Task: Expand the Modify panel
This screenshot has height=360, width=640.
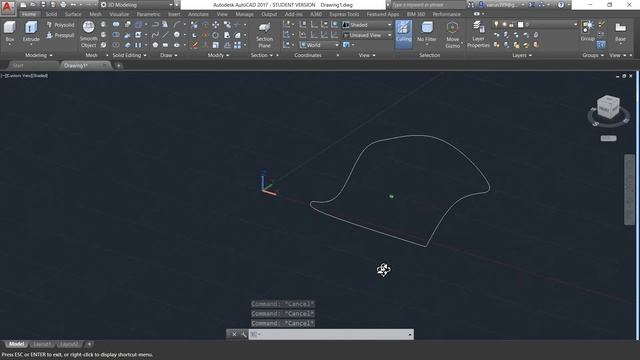Action: 218,55
